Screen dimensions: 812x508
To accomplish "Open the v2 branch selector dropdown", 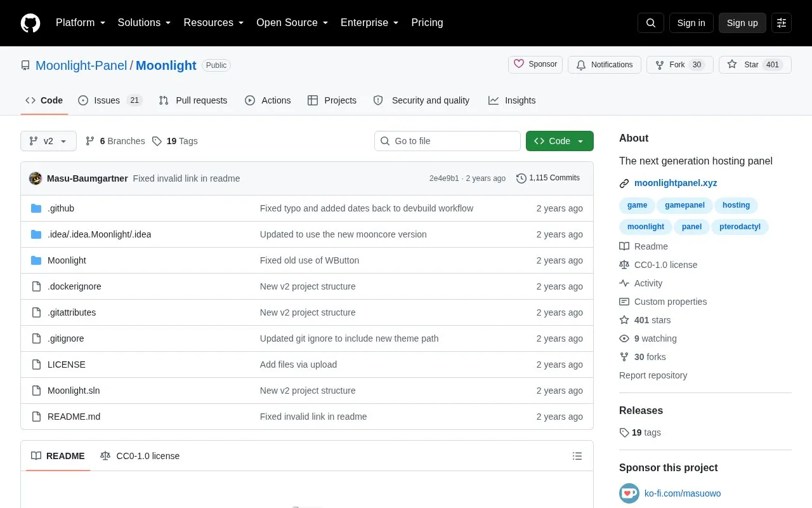I will [48, 141].
